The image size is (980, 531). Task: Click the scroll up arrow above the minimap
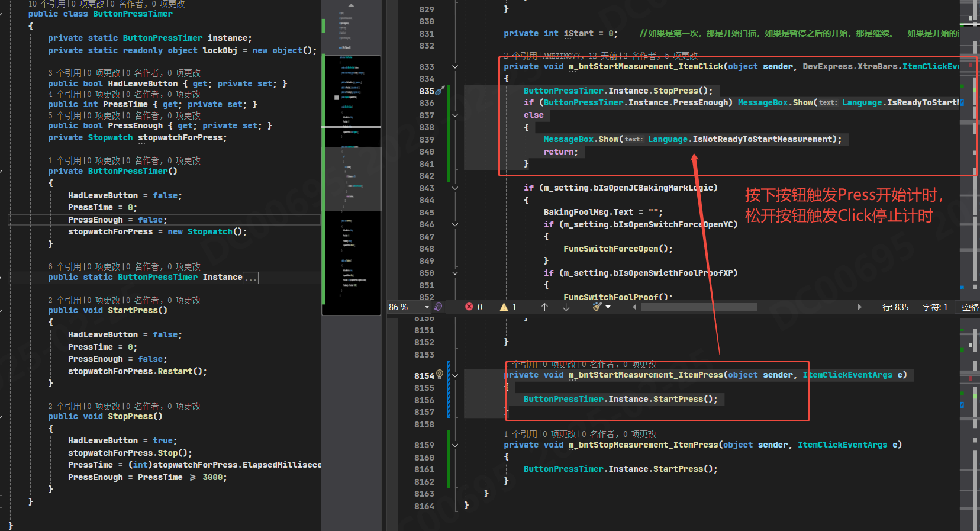tap(351, 5)
